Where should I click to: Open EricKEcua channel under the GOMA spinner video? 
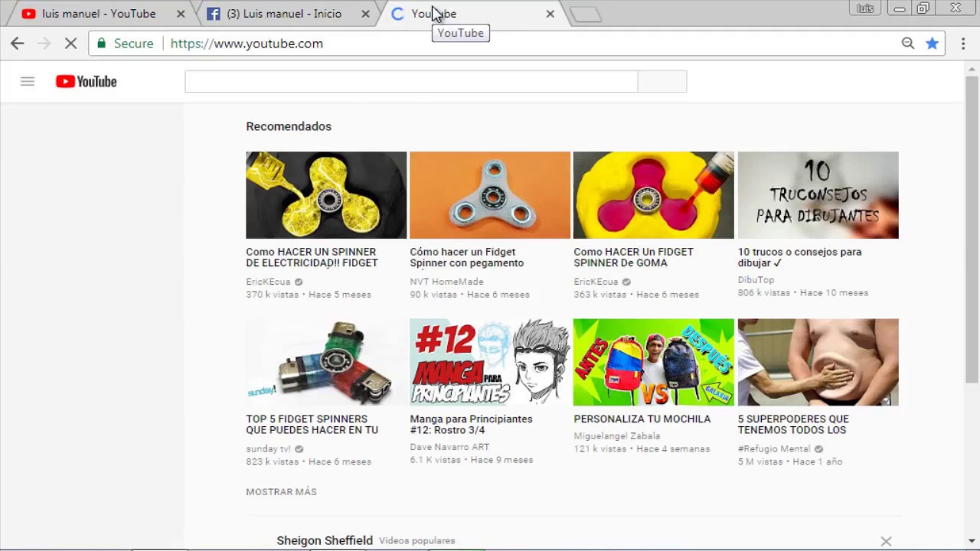click(x=596, y=282)
